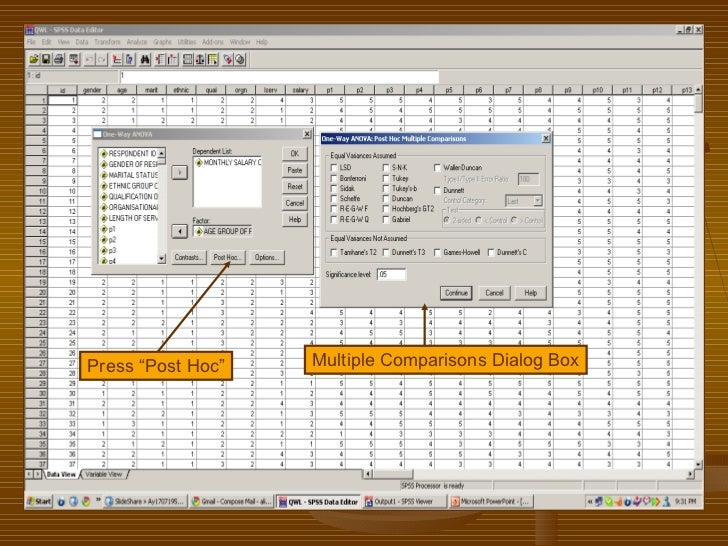728x546 pixels.
Task: Select GENDER OF RESP variable in list
Action: (129, 164)
